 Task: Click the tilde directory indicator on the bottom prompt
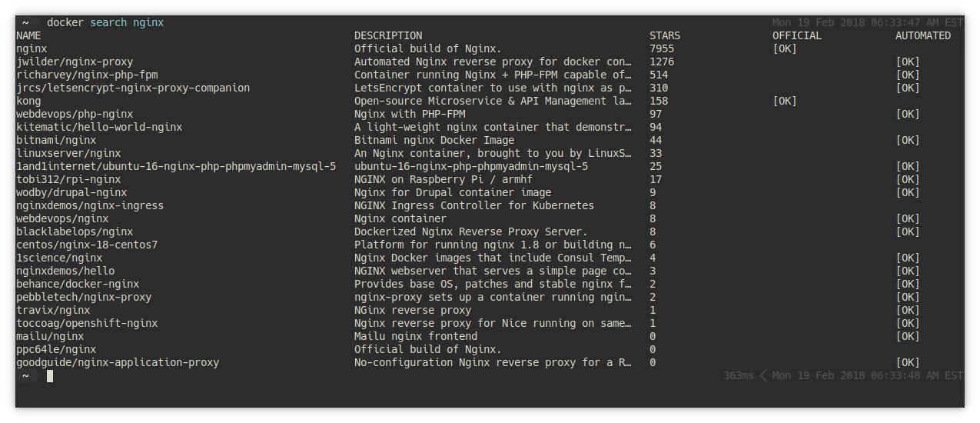click(25, 375)
